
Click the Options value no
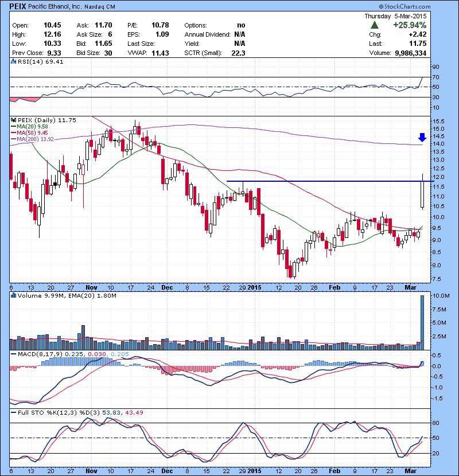coord(241,25)
